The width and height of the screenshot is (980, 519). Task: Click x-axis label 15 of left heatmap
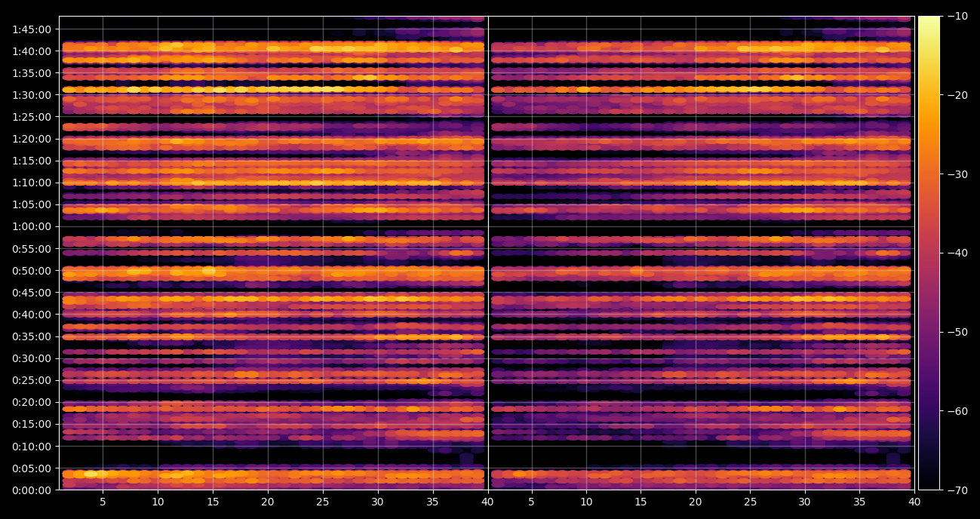[x=213, y=502]
